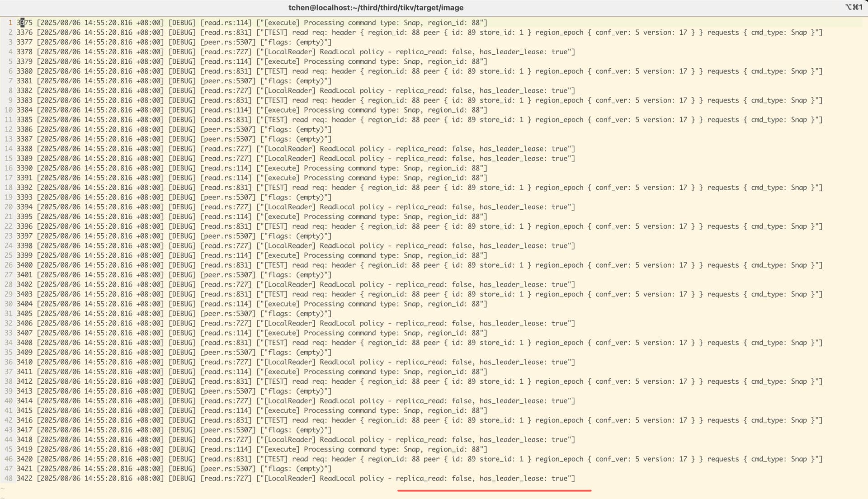This screenshot has width=868, height=499.
Task: Click 'has_leader_lease: true' on entry 3422
Action: pyautogui.click(x=523, y=478)
